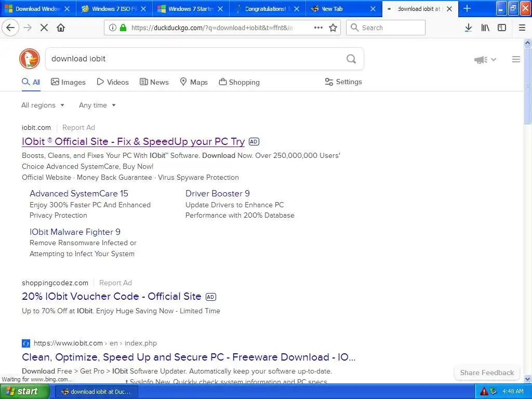Close the New Tab tab

point(373,9)
